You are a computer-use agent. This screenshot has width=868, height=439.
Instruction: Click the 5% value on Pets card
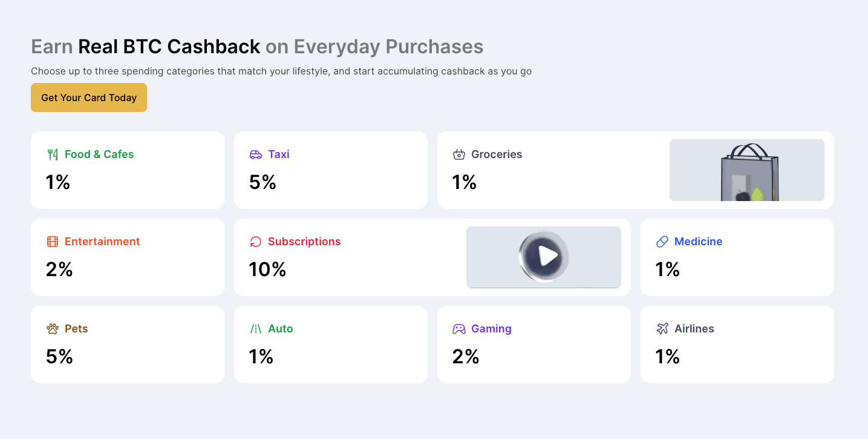point(59,357)
